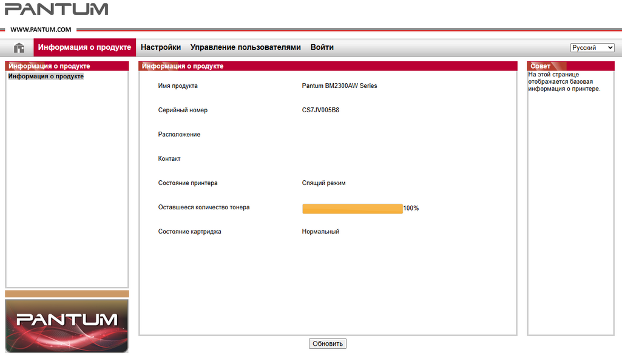622x364 pixels.
Task: Click the Спящий режим printer status text
Action: click(323, 183)
